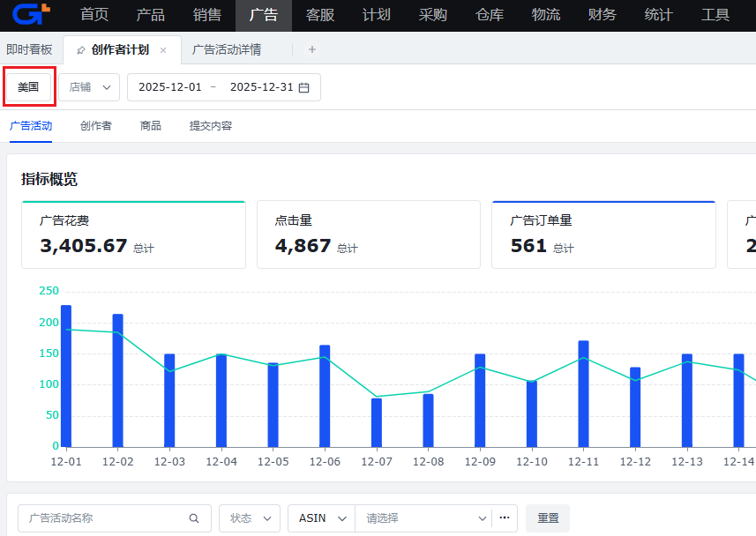The width and height of the screenshot is (756, 536).
Task: Click start date 2025-12-01 field
Action: 169,87
